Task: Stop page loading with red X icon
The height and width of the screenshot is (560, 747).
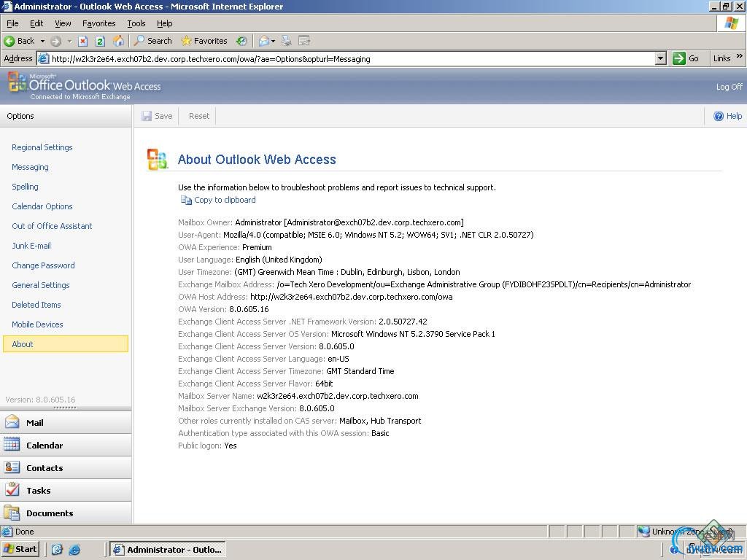Action: coord(83,41)
